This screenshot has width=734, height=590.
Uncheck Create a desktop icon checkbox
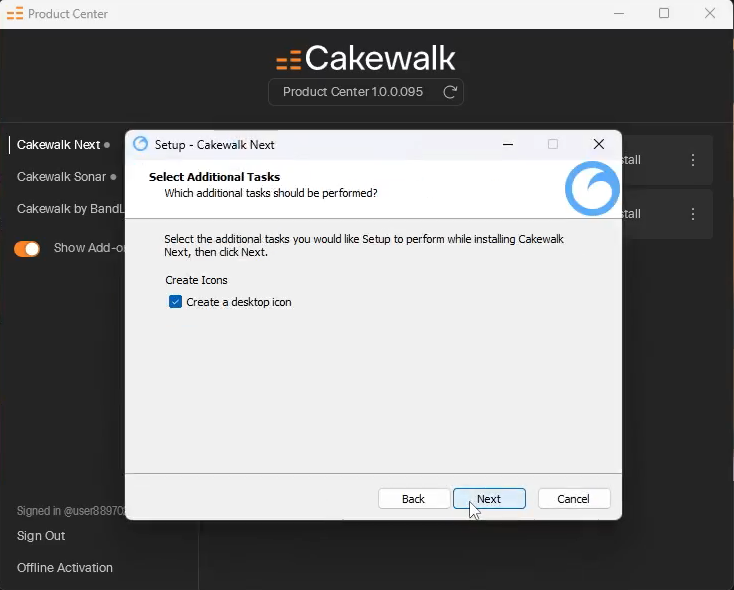(176, 302)
